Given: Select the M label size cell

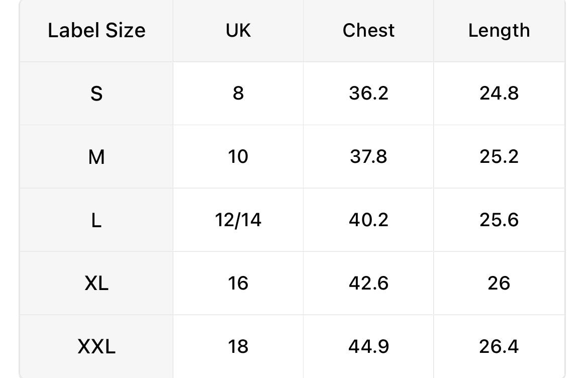Looking at the screenshot, I should pyautogui.click(x=96, y=157).
